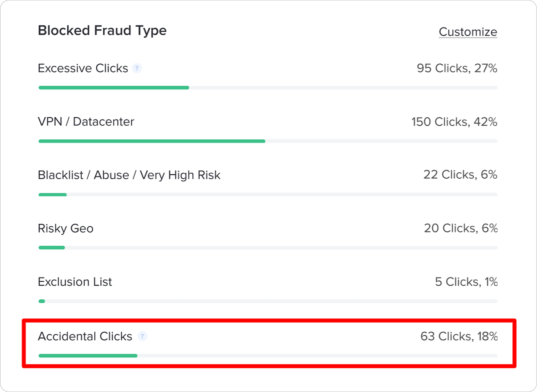The height and width of the screenshot is (392, 537).
Task: Select the Excessive Clicks label
Action: (x=83, y=68)
